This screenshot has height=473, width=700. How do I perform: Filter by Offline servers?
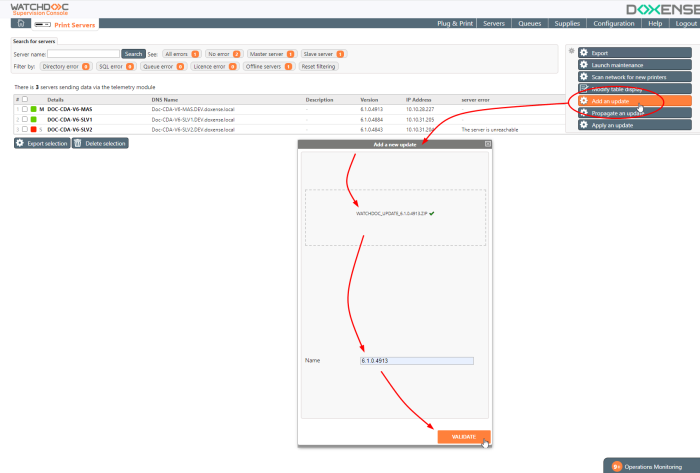click(267, 67)
